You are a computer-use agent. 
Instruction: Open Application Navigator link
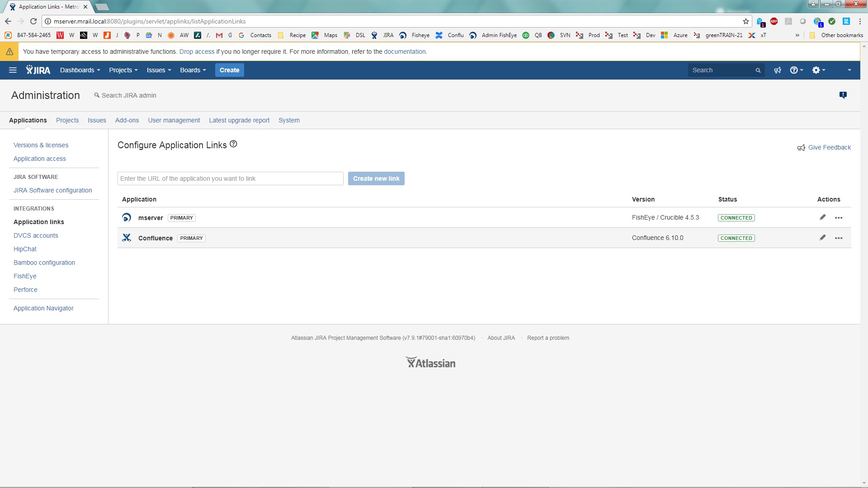(x=43, y=308)
